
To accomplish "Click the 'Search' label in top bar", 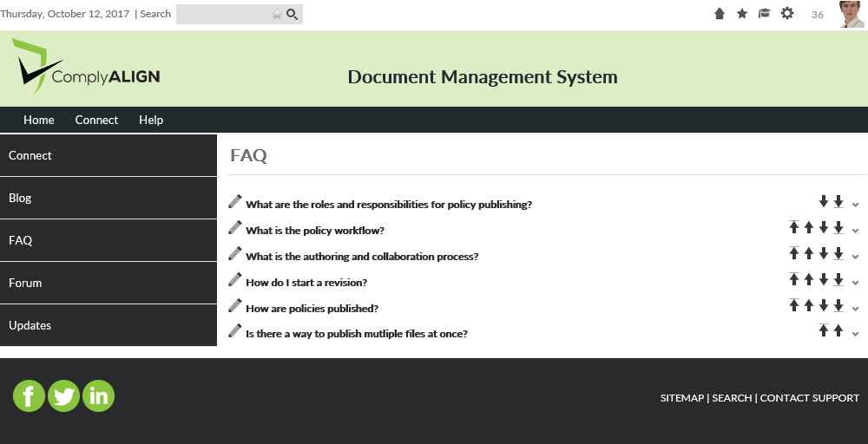I will click(x=155, y=14).
